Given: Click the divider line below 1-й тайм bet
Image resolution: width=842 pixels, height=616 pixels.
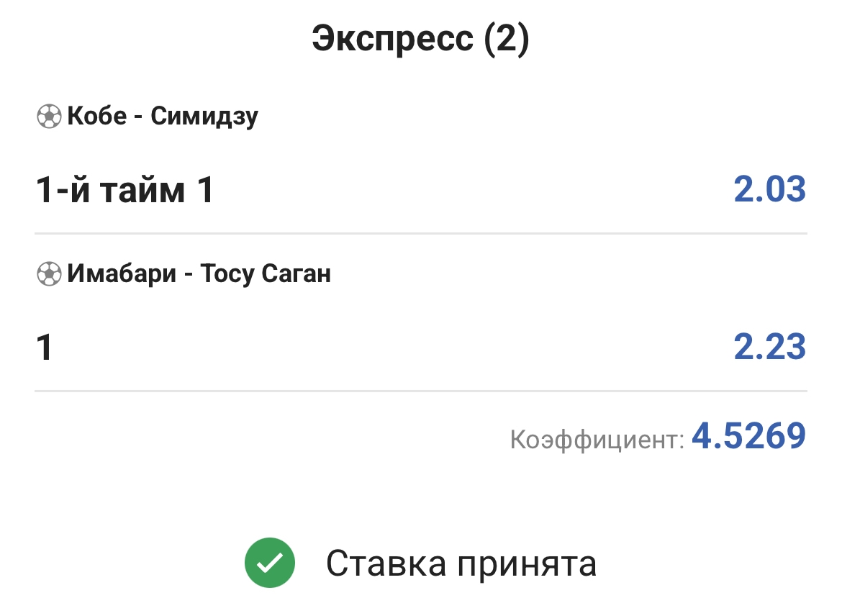Looking at the screenshot, I should [x=421, y=234].
